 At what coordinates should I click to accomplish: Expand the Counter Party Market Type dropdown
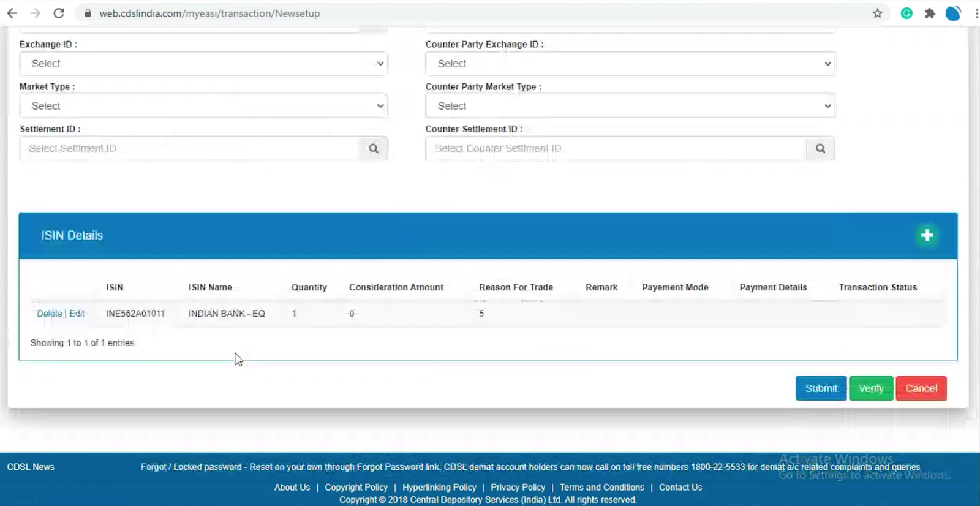[x=630, y=106]
